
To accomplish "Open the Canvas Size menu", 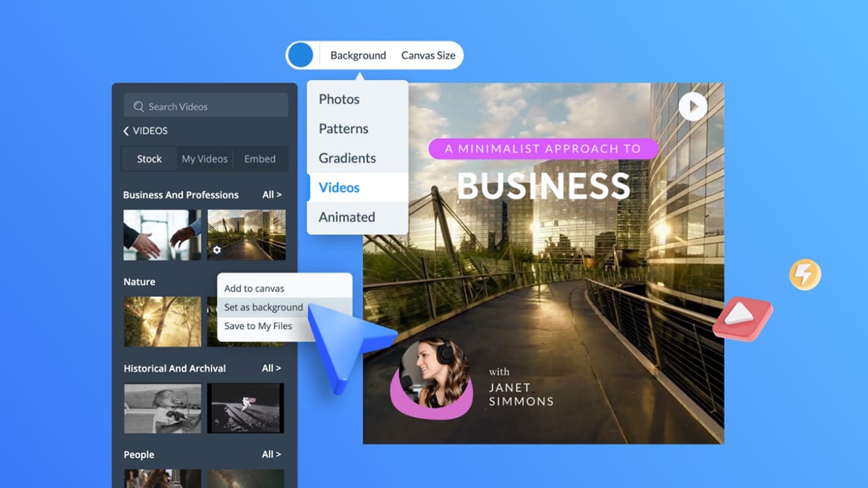I will click(x=429, y=55).
